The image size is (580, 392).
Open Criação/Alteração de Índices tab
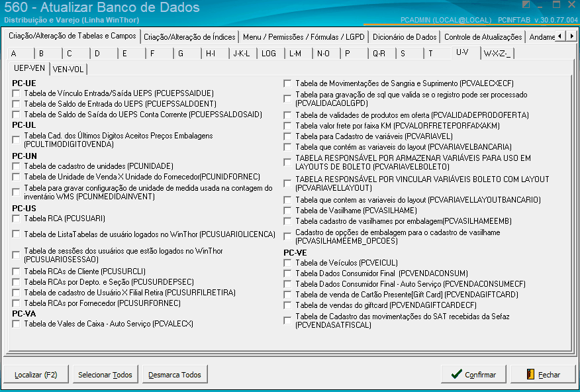pyautogui.click(x=189, y=37)
